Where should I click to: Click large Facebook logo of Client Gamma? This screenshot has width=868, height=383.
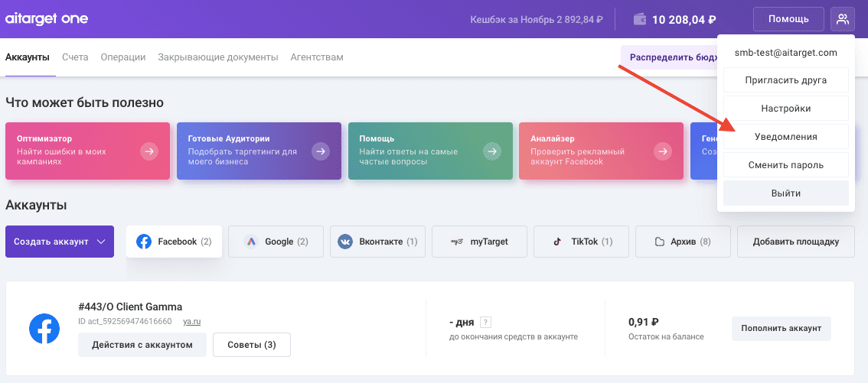click(44, 329)
